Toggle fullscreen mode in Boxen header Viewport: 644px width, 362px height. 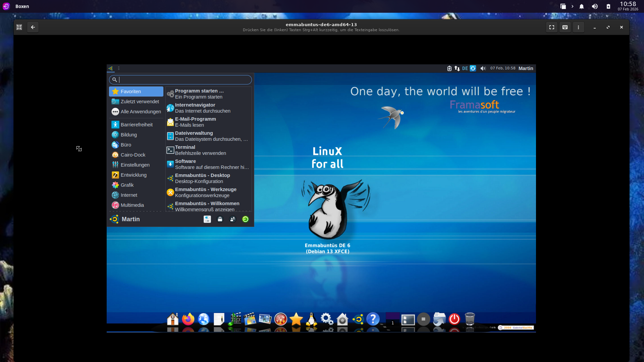pos(552,27)
